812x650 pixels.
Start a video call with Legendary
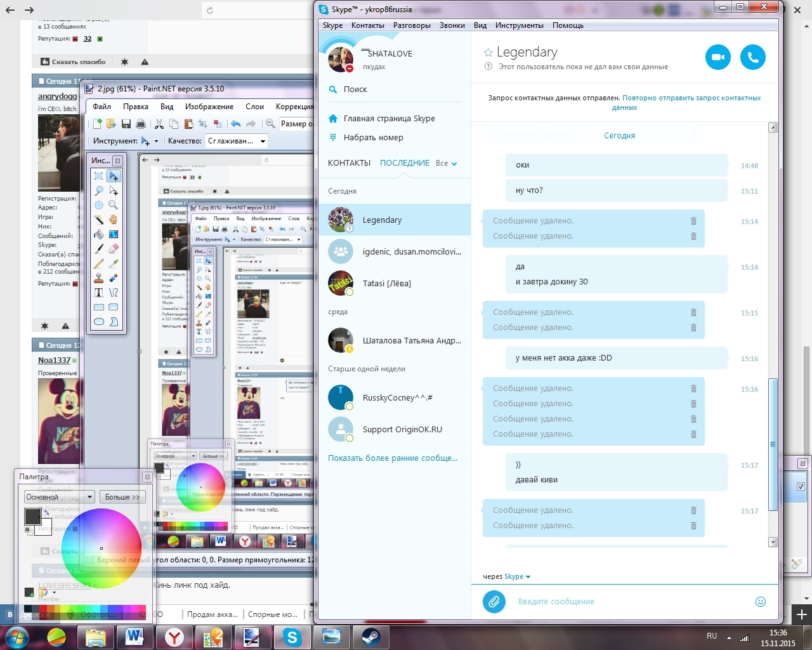point(718,57)
